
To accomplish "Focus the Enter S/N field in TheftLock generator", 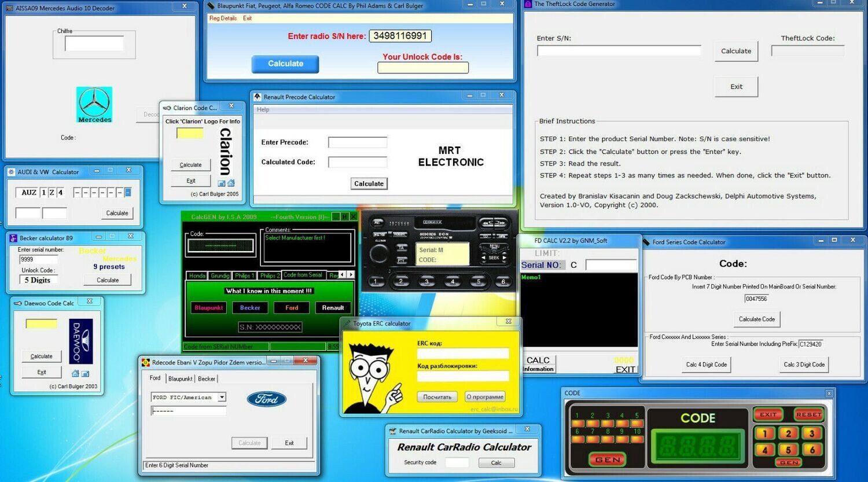I will coord(619,51).
